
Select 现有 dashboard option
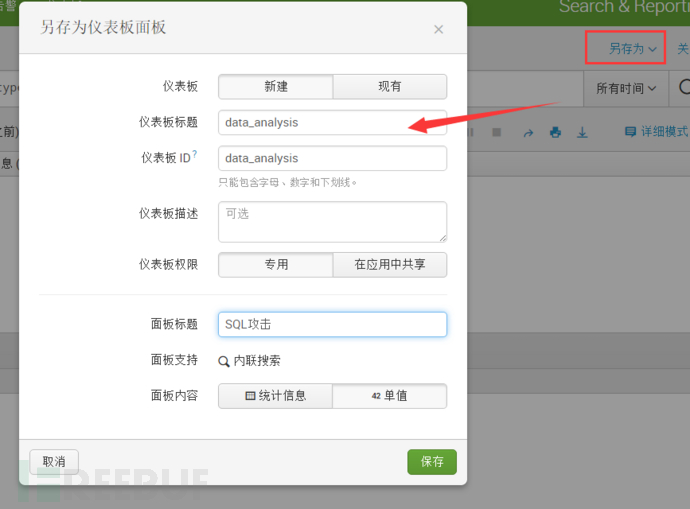pos(390,87)
